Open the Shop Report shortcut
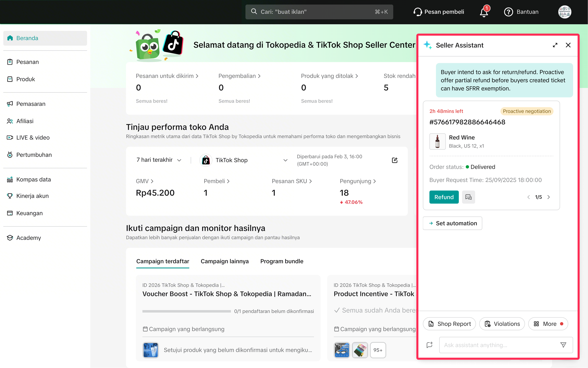 click(449, 324)
